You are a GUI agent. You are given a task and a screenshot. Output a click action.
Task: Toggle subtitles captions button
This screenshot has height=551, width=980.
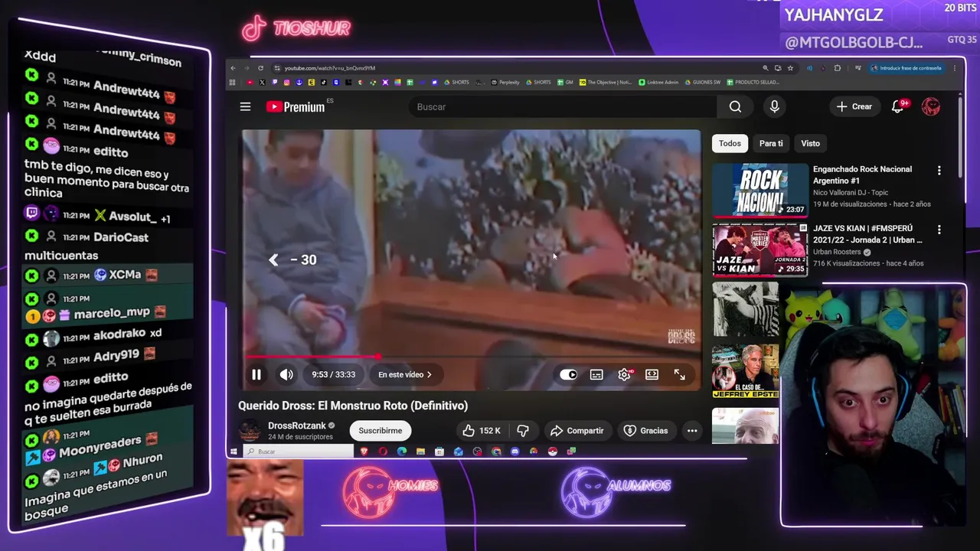pos(596,374)
